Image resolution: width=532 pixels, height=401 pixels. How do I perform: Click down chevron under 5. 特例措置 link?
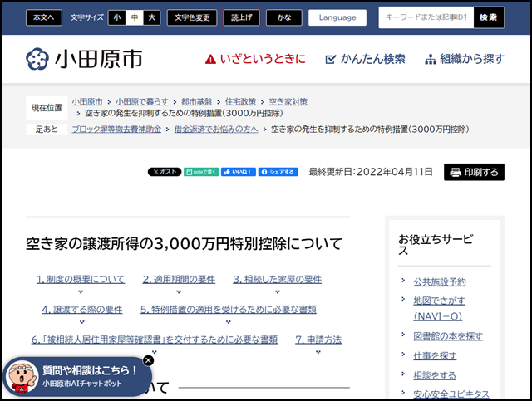coord(229,322)
